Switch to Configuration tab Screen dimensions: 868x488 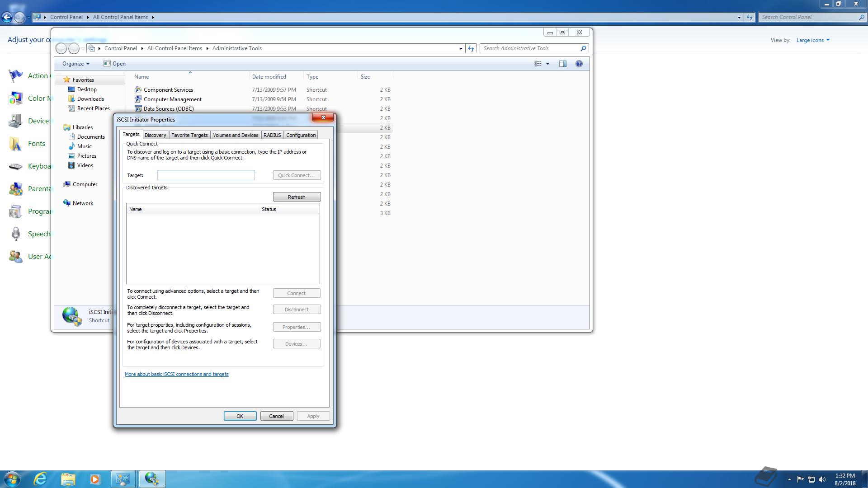tap(301, 135)
